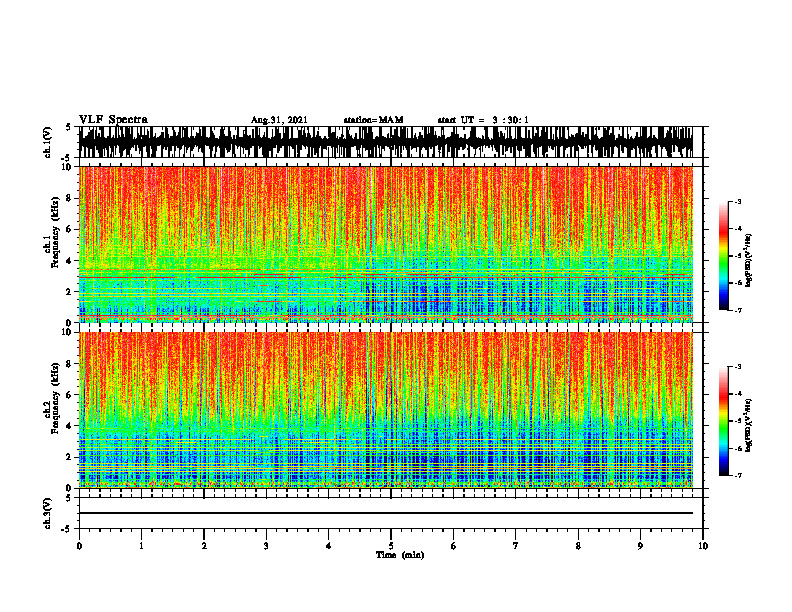Screen dimensions: 792x612
Task: Click the time axis tick label "8"
Action: (x=578, y=546)
